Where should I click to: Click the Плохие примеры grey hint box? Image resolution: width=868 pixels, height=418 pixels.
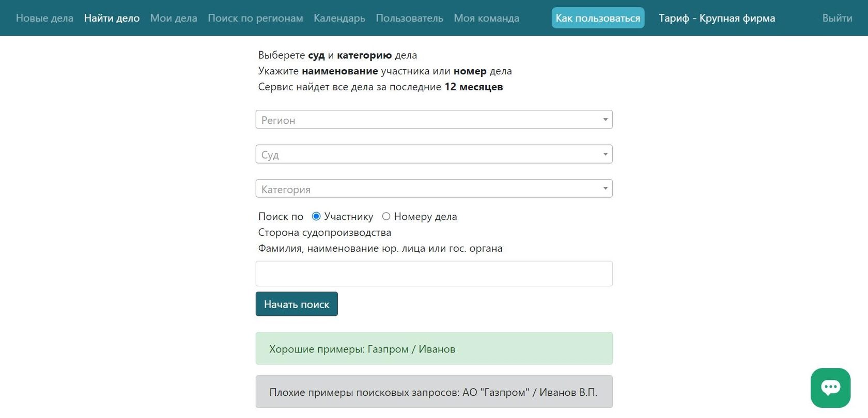(434, 392)
